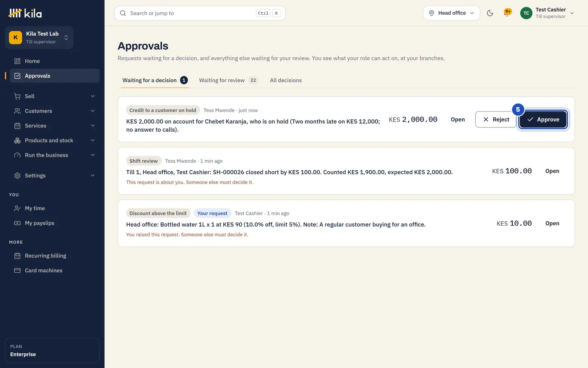Click the KES 100.00 amount

point(512,171)
